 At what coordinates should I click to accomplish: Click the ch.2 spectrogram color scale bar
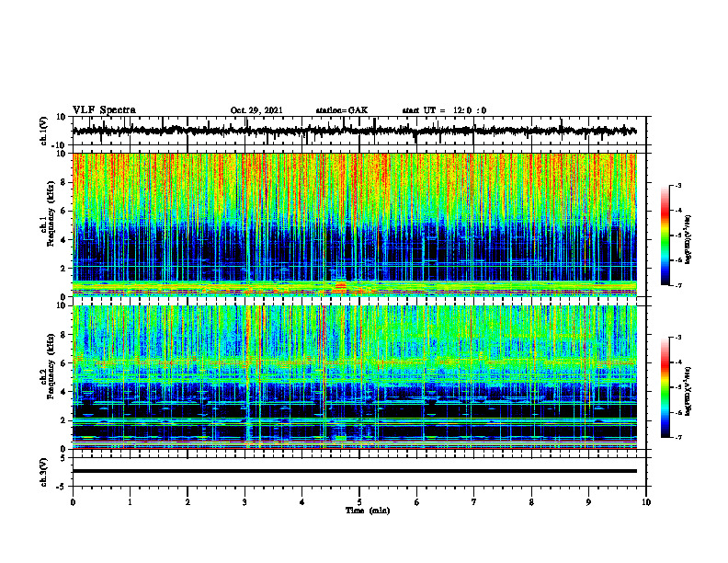665,387
